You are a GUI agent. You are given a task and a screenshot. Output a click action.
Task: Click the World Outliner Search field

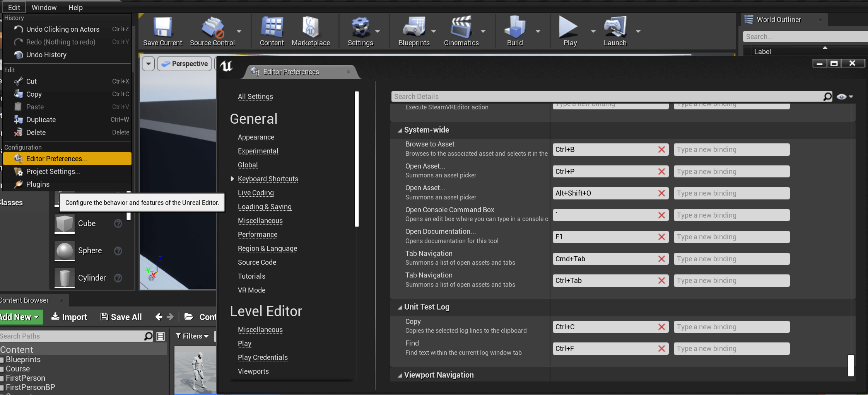[805, 37]
